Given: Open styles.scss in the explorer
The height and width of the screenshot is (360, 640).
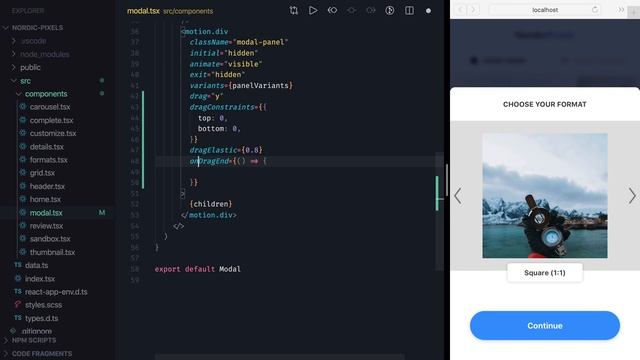Looking at the screenshot, I should click(44, 305).
